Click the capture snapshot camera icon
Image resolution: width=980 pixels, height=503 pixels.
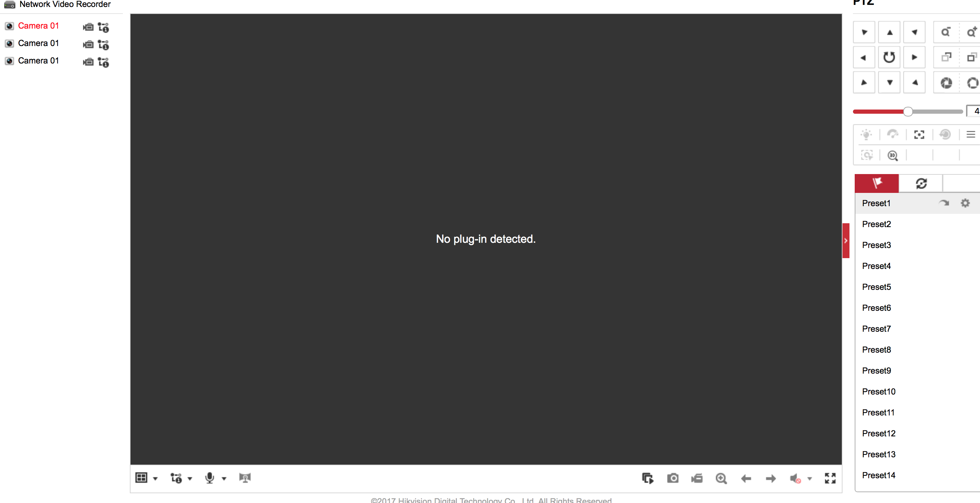pyautogui.click(x=672, y=478)
